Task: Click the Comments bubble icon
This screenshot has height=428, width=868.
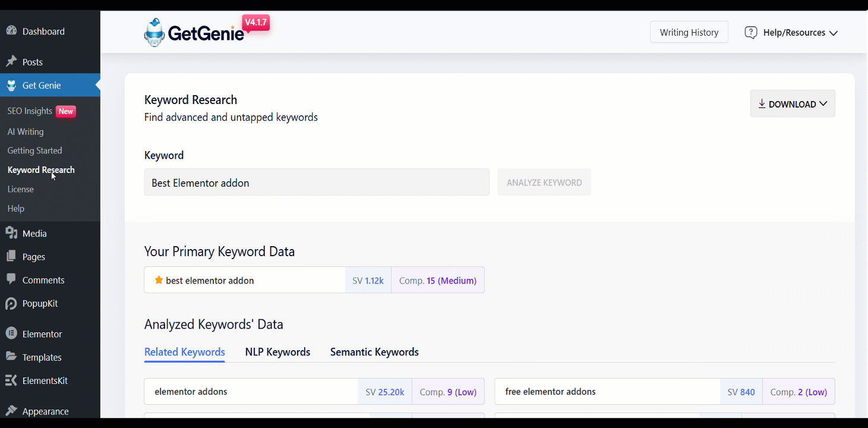Action: pos(11,279)
